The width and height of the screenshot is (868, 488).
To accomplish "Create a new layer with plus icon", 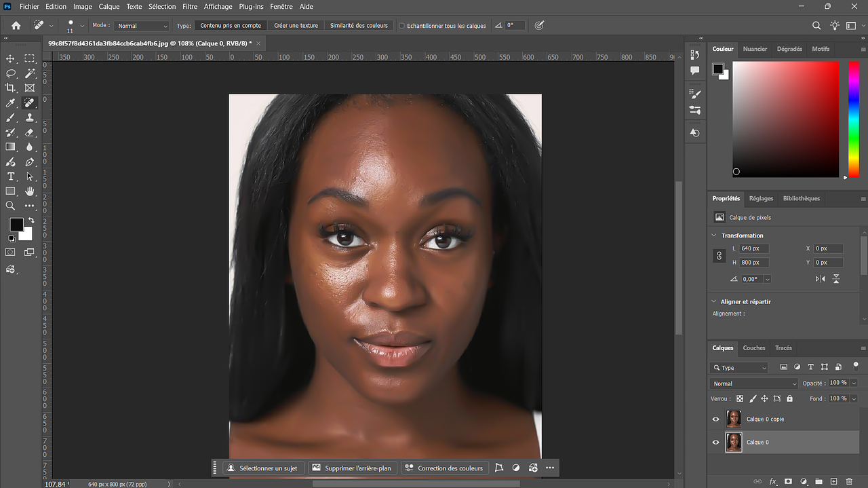I will (x=834, y=481).
